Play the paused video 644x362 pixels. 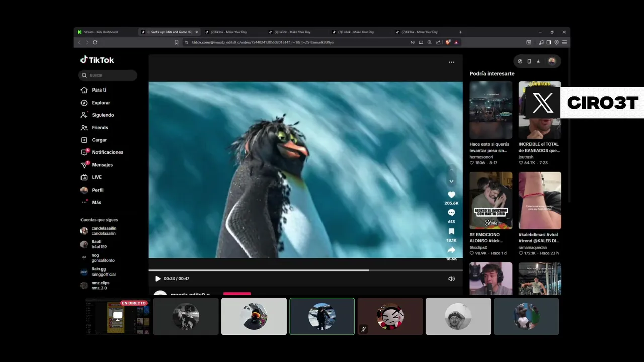click(x=158, y=279)
